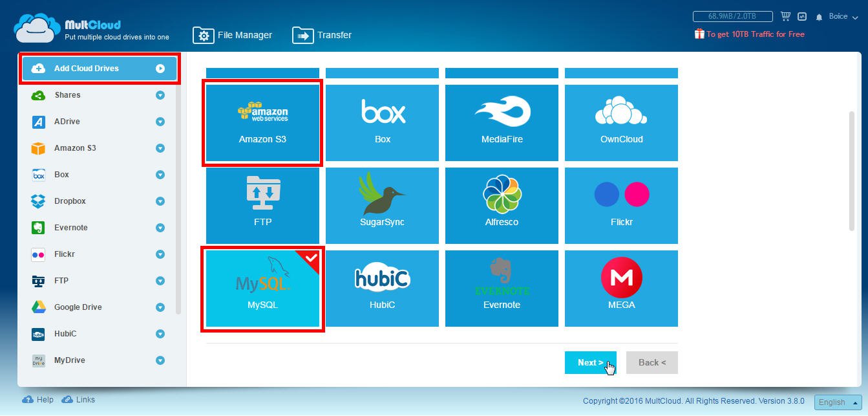The width and height of the screenshot is (868, 416).
Task: Select the MySQL tile
Action: (x=262, y=288)
